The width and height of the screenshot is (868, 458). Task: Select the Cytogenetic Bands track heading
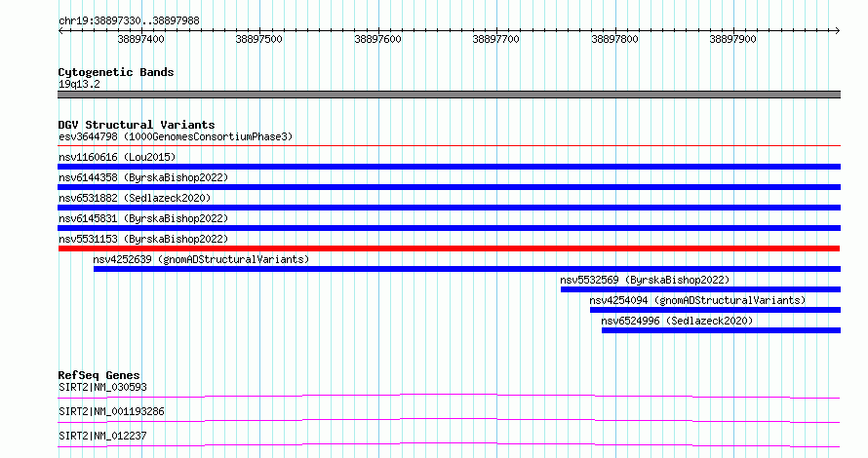coord(116,72)
